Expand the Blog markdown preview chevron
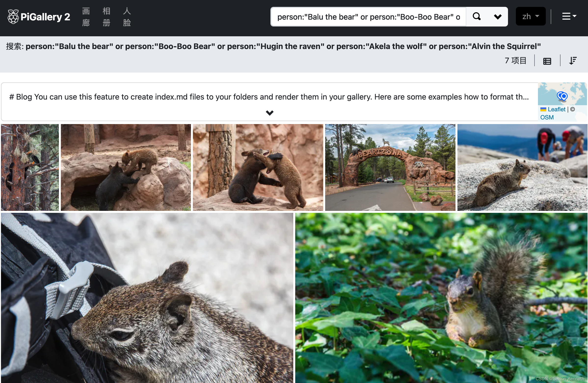588x383 pixels. [x=269, y=113]
